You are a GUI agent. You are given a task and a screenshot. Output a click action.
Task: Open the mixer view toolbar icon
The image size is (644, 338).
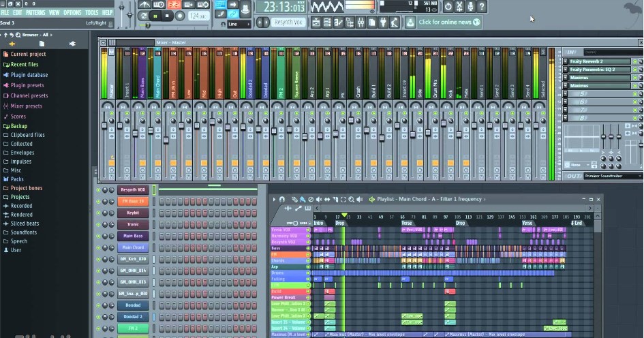pyautogui.click(x=361, y=22)
